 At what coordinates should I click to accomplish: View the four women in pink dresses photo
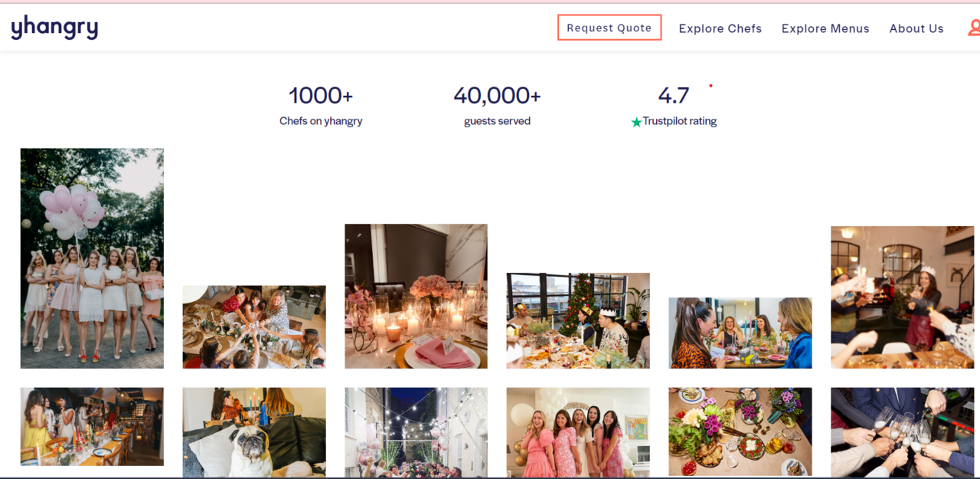tap(578, 433)
